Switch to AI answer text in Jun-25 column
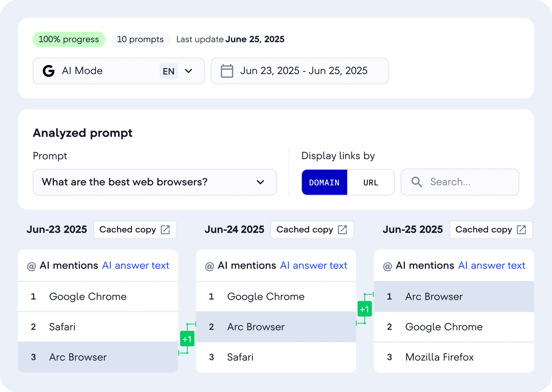The width and height of the screenshot is (552, 392). (492, 265)
